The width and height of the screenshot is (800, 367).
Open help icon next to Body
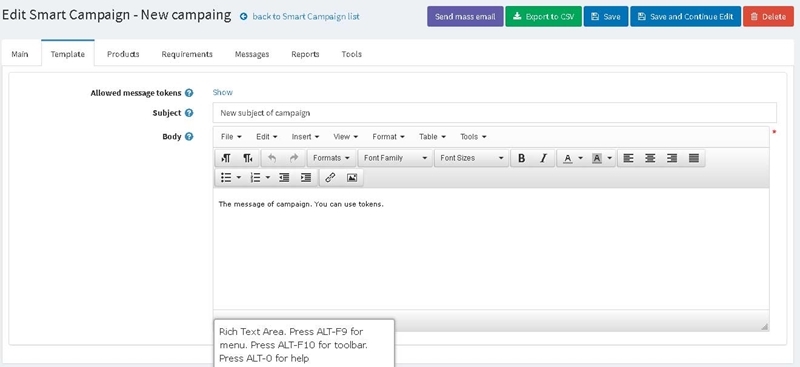(189, 137)
